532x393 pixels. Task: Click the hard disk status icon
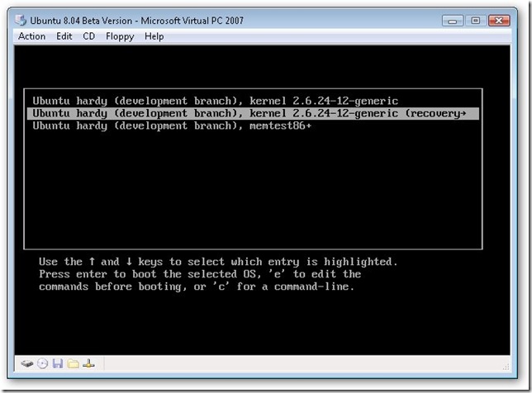(28, 363)
